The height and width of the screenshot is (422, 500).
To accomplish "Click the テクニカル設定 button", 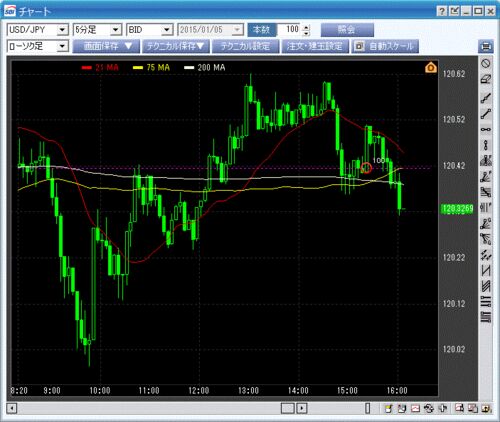I will tap(245, 46).
